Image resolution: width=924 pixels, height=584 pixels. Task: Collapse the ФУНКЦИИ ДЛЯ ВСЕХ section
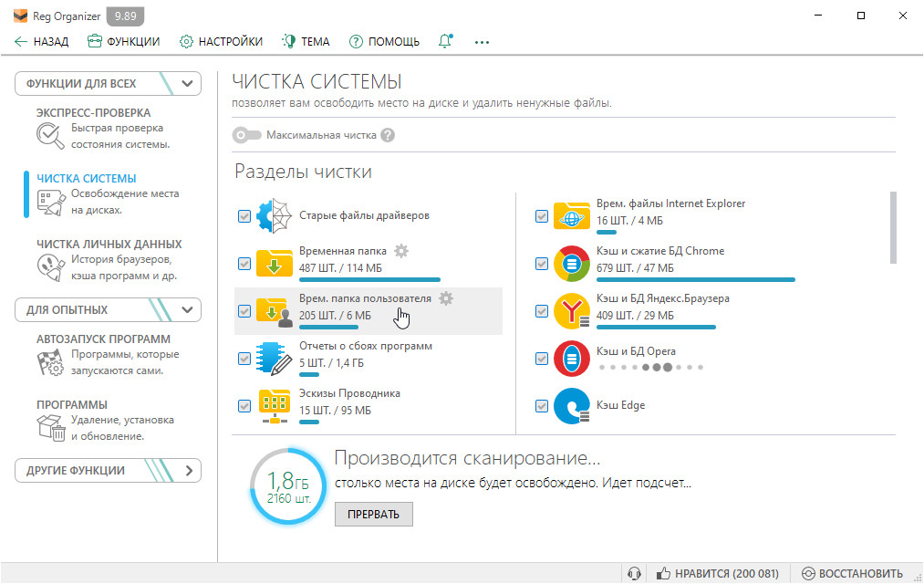coord(188,84)
